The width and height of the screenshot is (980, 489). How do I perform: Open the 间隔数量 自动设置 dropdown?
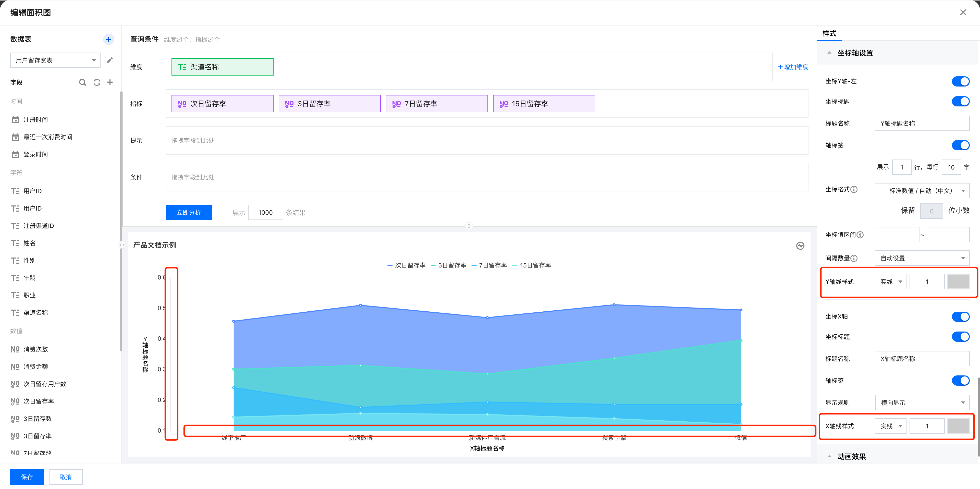[922, 258]
